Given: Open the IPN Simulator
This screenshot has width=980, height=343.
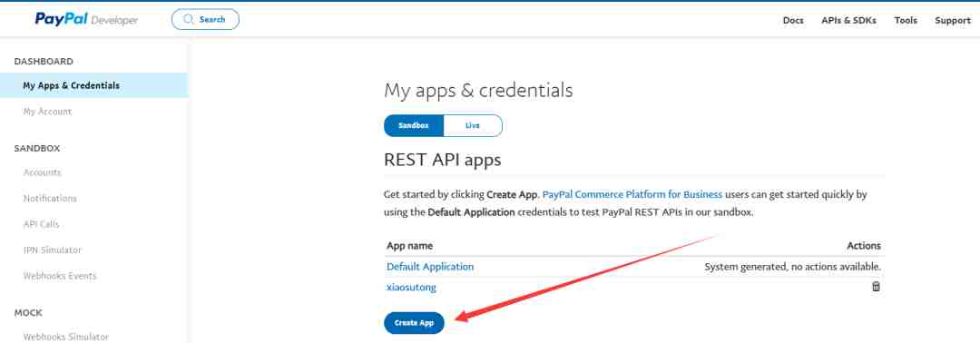Looking at the screenshot, I should (x=53, y=250).
